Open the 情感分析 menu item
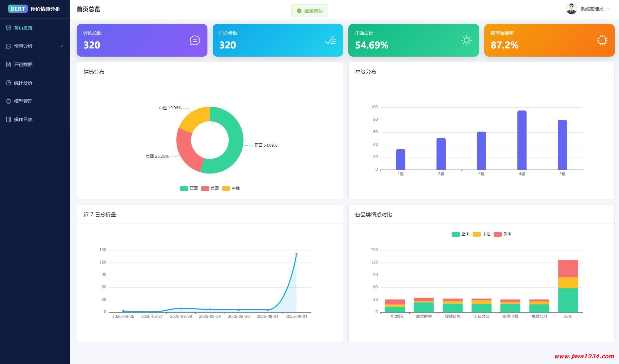Viewport: 619px width, 364px height. (x=35, y=46)
